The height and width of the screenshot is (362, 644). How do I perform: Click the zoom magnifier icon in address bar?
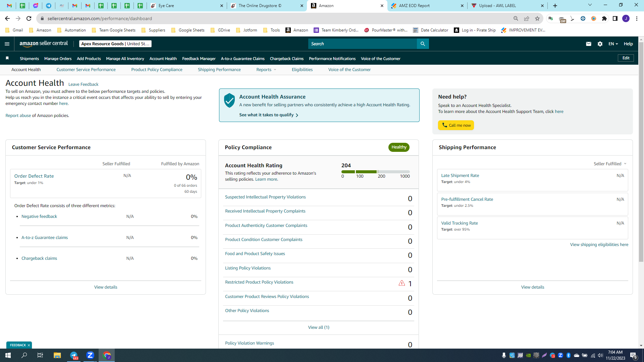(516, 18)
